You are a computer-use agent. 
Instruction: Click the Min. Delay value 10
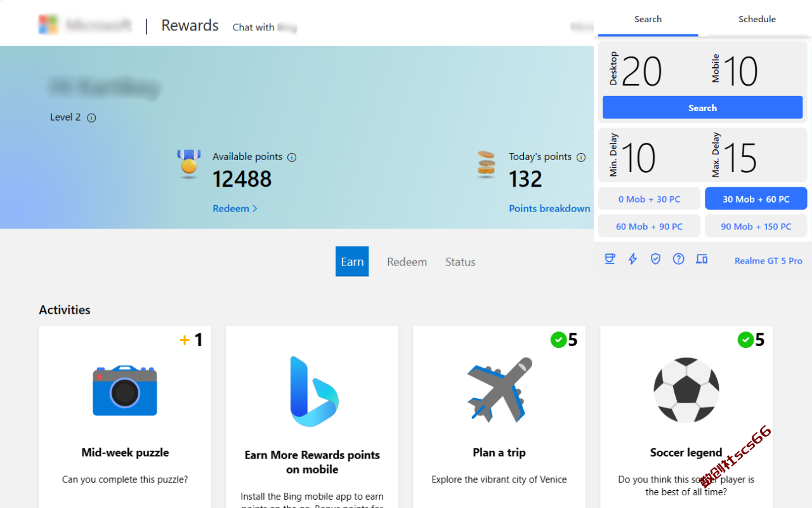pos(638,158)
